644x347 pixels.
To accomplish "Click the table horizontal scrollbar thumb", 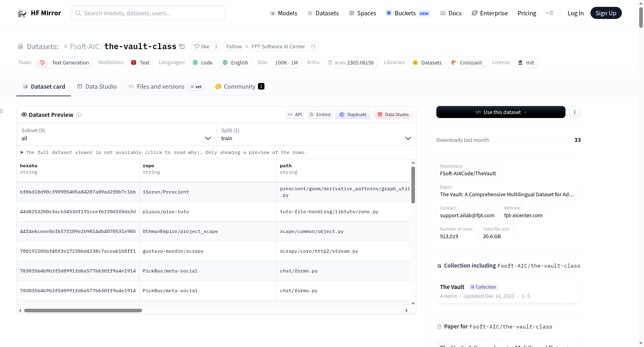I will click(x=83, y=311).
